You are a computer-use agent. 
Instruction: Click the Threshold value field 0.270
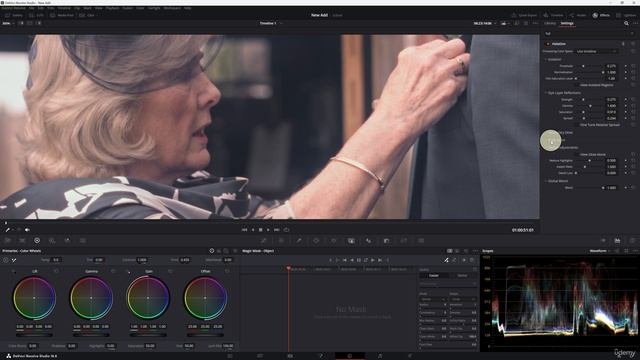pyautogui.click(x=611, y=66)
